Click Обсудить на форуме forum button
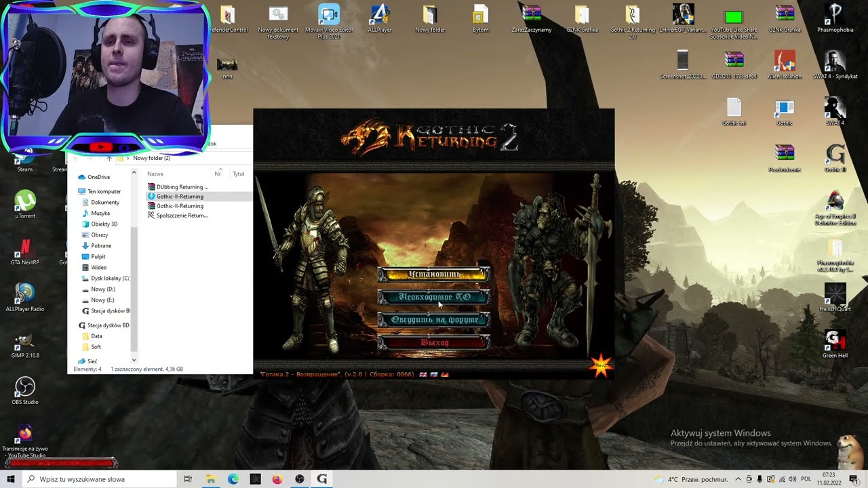The height and width of the screenshot is (488, 868). pyautogui.click(x=434, y=319)
